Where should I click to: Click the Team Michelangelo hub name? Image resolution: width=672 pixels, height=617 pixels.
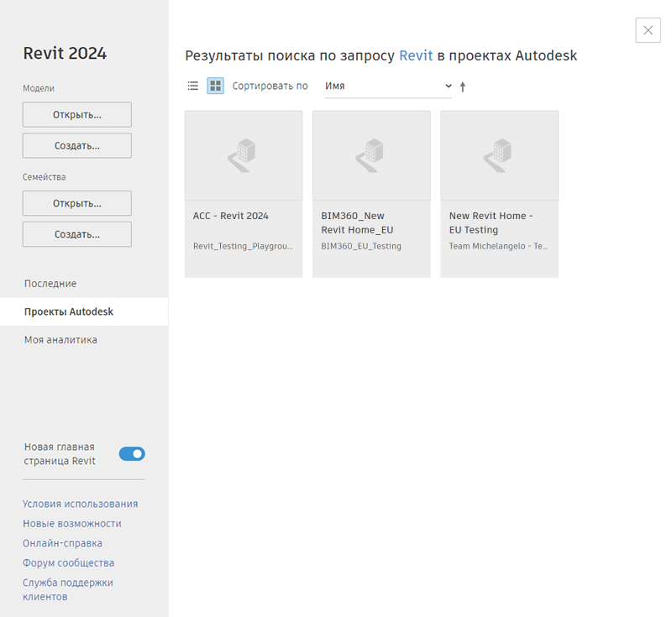tap(498, 246)
